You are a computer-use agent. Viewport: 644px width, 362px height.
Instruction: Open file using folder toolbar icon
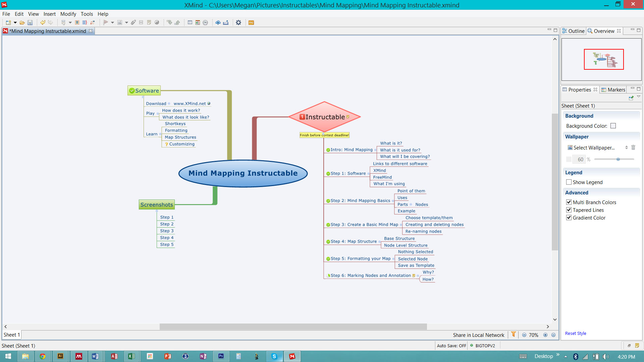click(22, 22)
